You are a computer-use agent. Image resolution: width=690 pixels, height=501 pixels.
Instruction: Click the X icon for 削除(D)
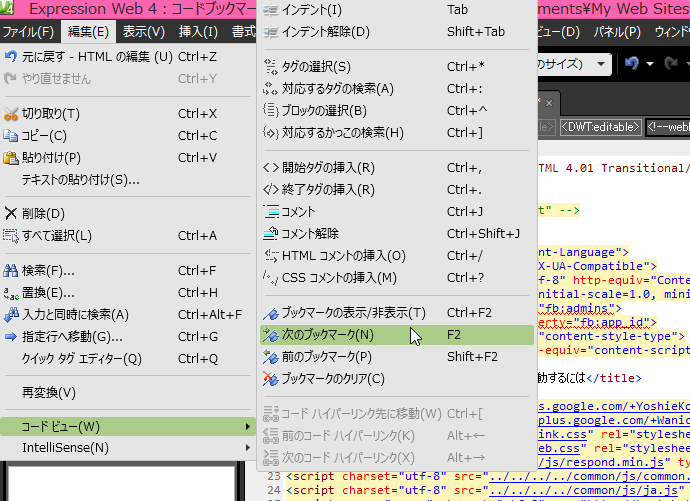[11, 214]
